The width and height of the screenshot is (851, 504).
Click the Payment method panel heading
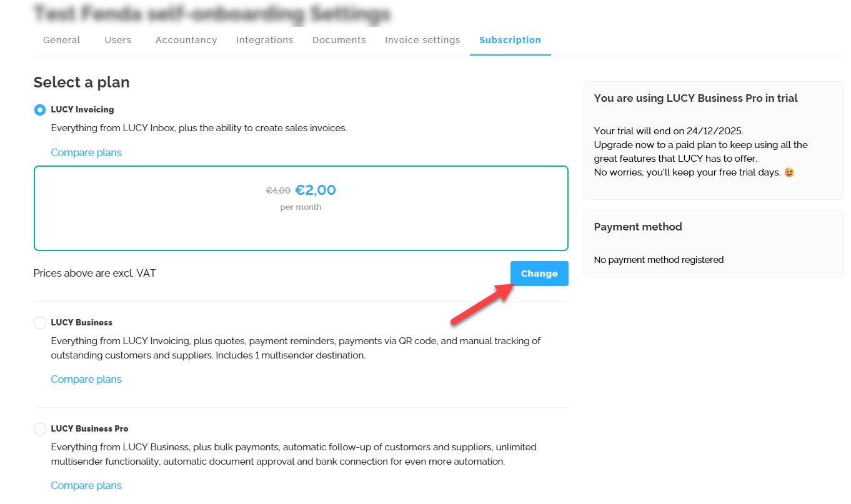point(638,227)
